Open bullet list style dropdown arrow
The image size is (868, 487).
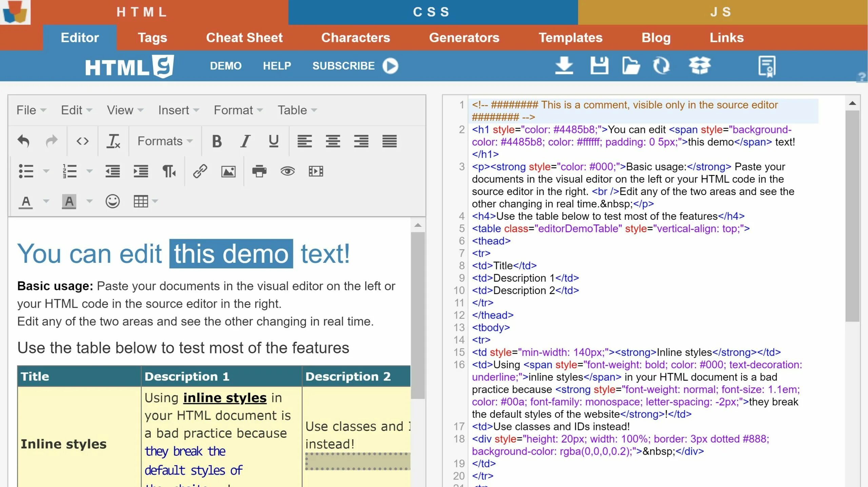point(46,171)
